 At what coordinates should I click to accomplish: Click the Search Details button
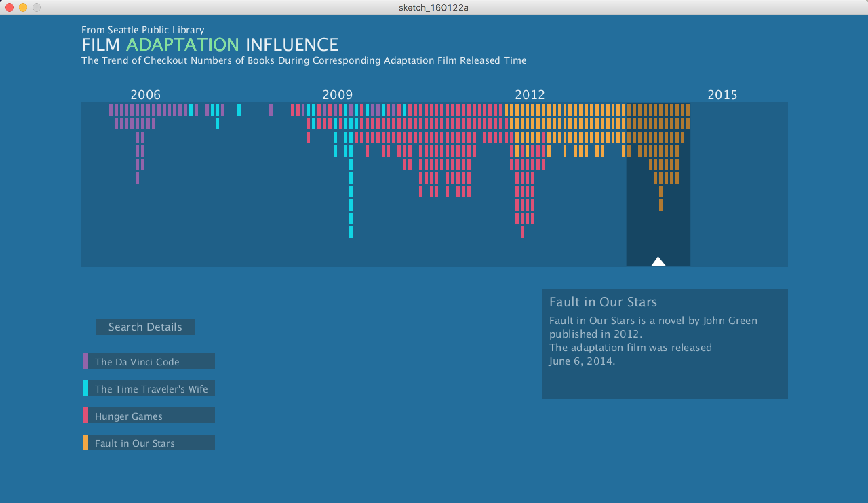point(145,327)
